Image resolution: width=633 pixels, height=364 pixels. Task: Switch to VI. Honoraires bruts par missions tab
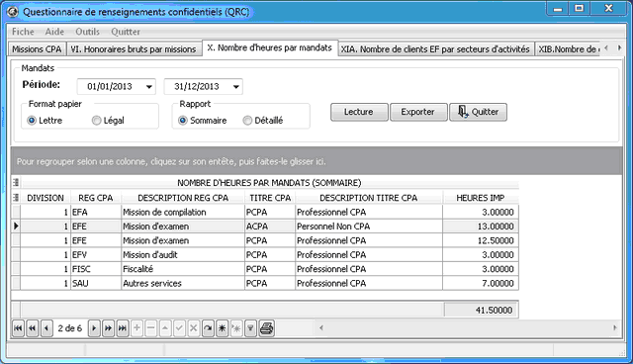click(134, 49)
